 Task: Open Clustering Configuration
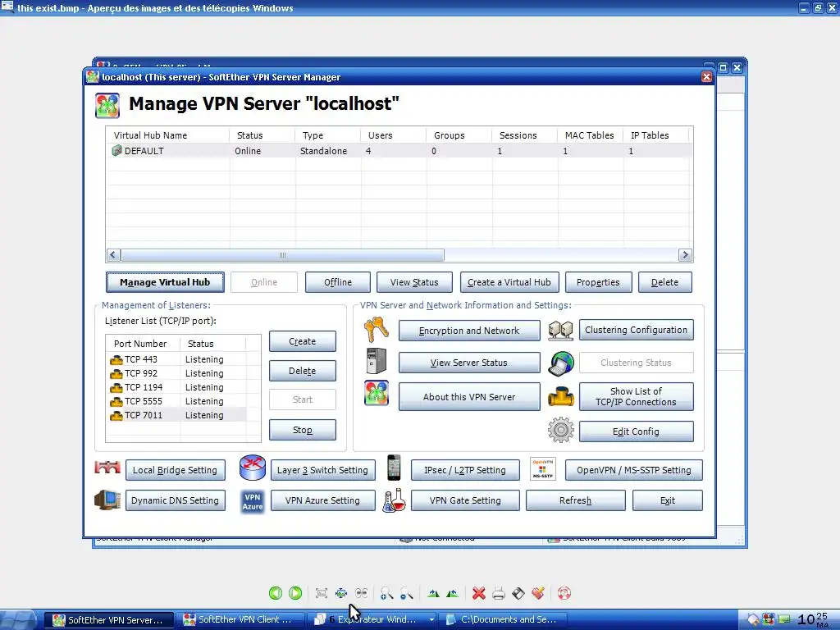(636, 330)
